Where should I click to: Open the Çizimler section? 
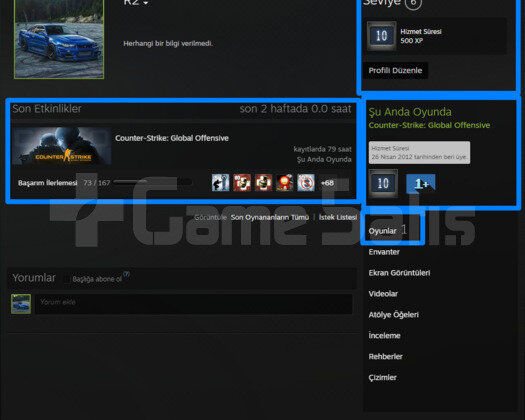[x=382, y=378]
